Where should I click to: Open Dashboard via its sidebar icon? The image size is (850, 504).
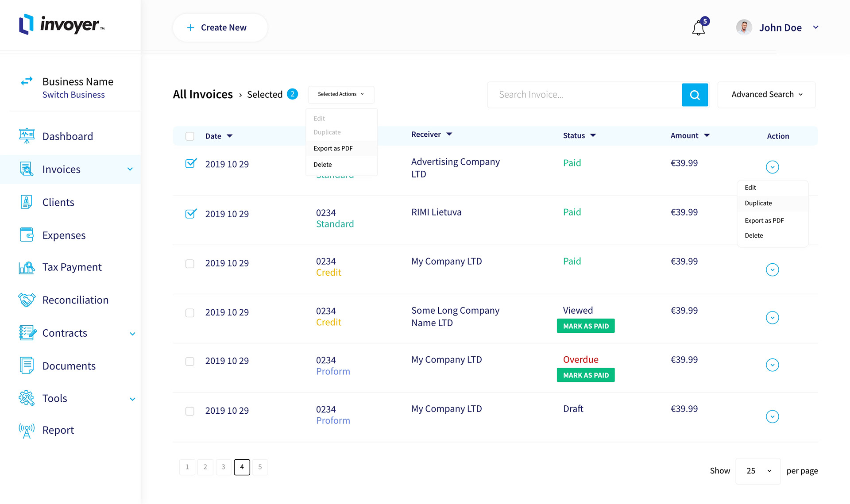(27, 136)
